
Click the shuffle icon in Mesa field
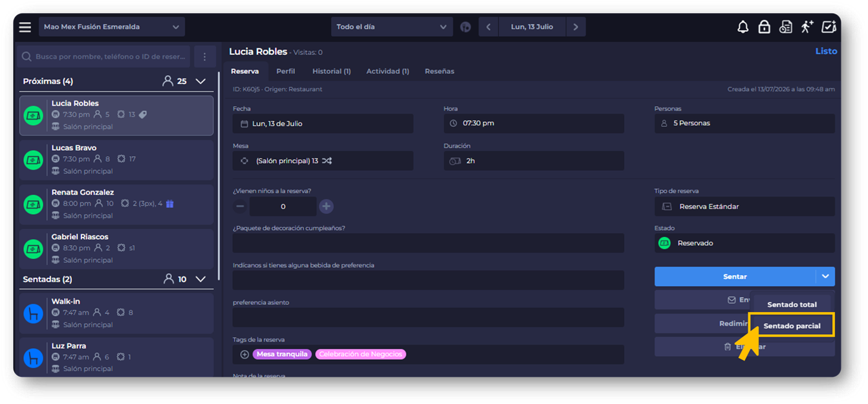click(327, 161)
